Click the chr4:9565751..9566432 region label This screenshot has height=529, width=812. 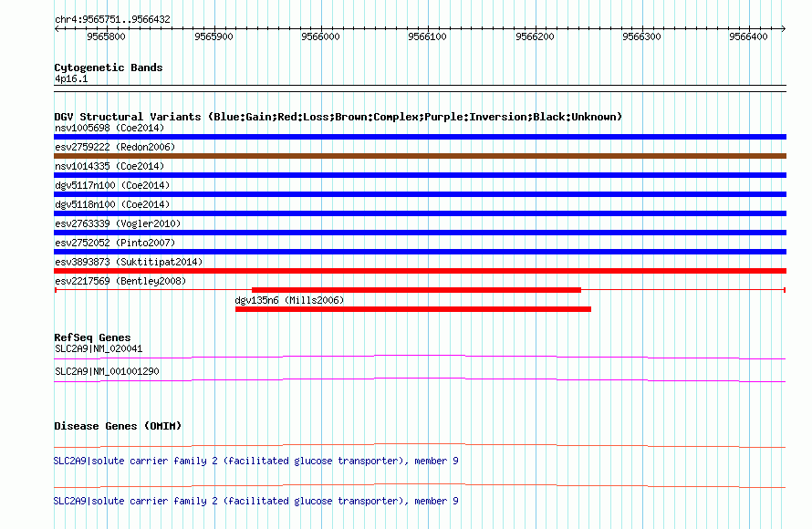(x=112, y=19)
